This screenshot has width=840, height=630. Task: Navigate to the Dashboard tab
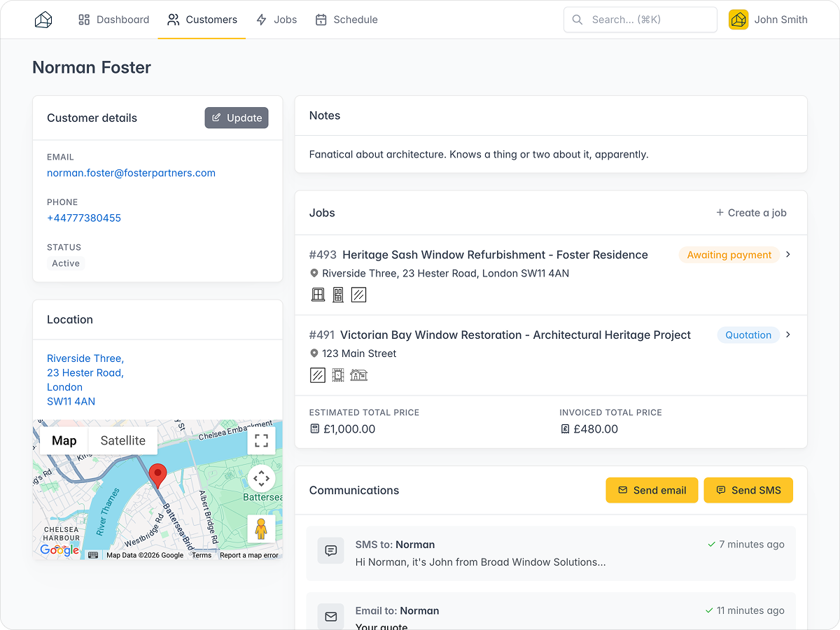point(113,20)
